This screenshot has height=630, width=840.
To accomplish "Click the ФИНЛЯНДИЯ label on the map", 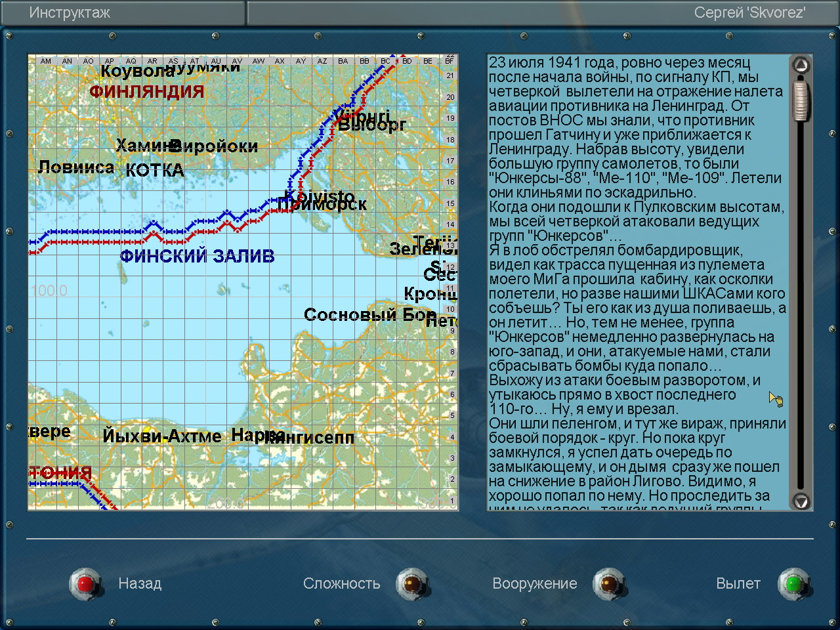I will tap(146, 91).
